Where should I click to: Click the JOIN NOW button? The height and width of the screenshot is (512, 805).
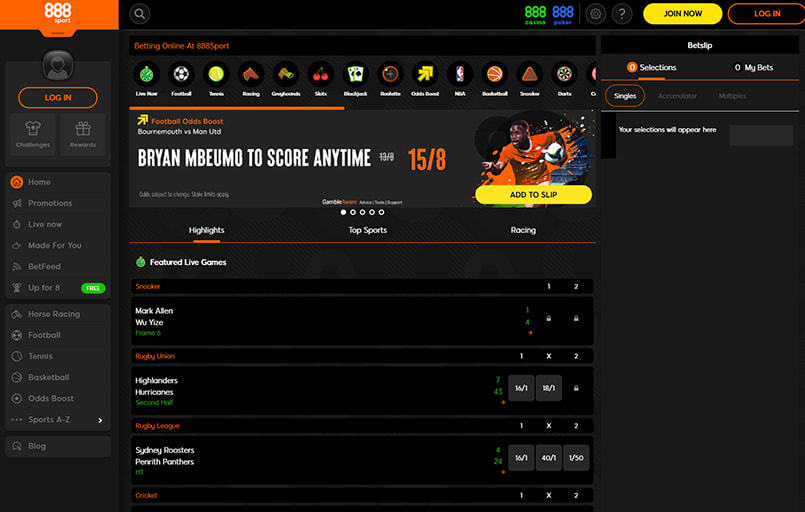click(x=683, y=14)
